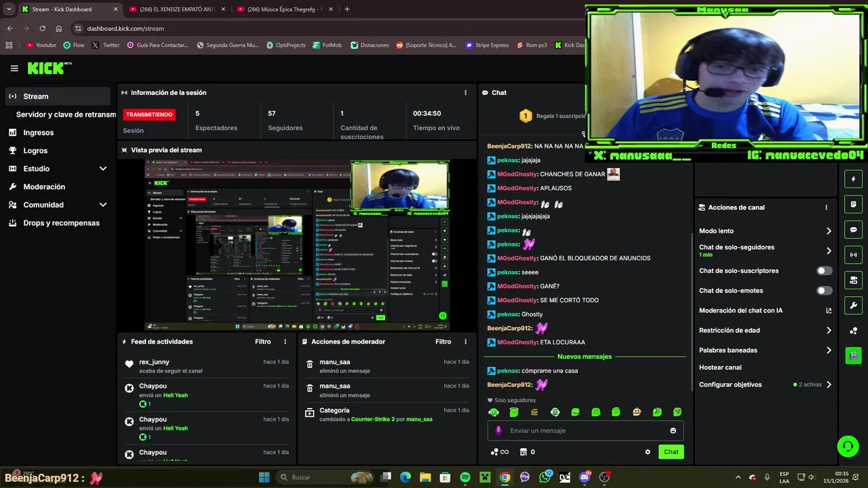Select Stream in the sidebar
Viewport: 868px width, 488px height.
click(58, 96)
